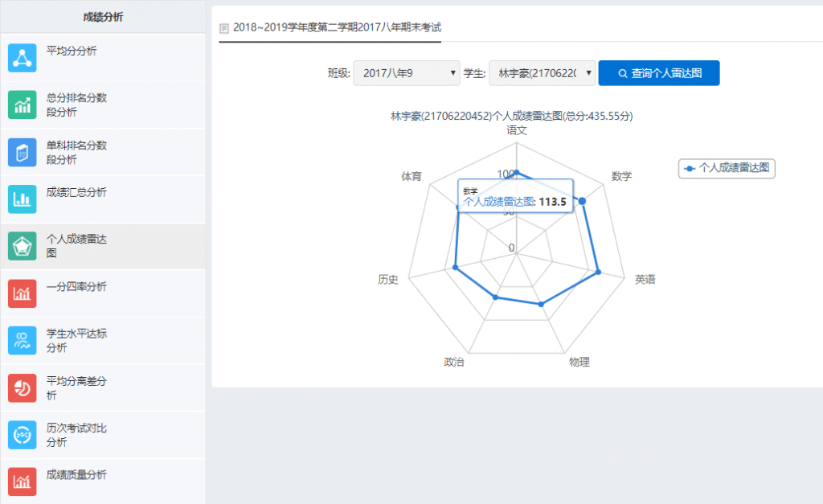Toggle the 个人成绩雷达图 legend series
Viewport: 823px width, 504px height.
[x=727, y=168]
